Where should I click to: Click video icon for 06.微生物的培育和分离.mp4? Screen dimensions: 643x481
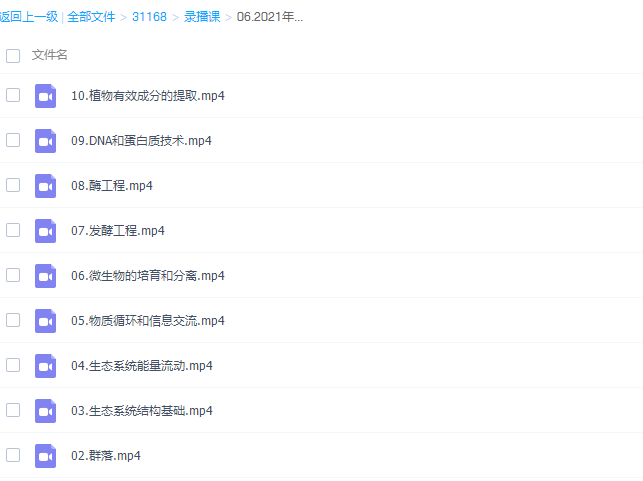coord(46,276)
